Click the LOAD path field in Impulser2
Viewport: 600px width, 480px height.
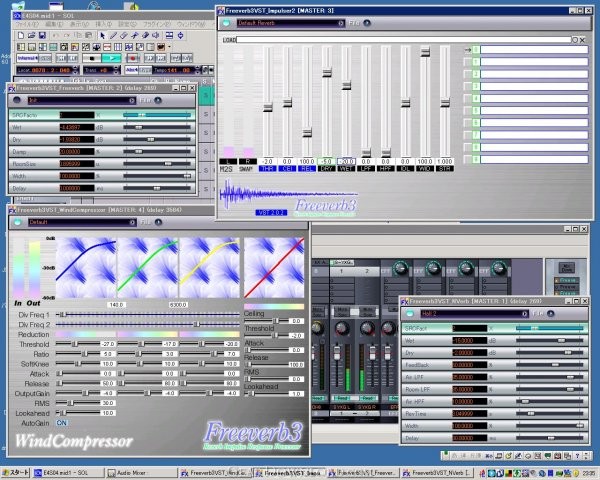point(403,40)
